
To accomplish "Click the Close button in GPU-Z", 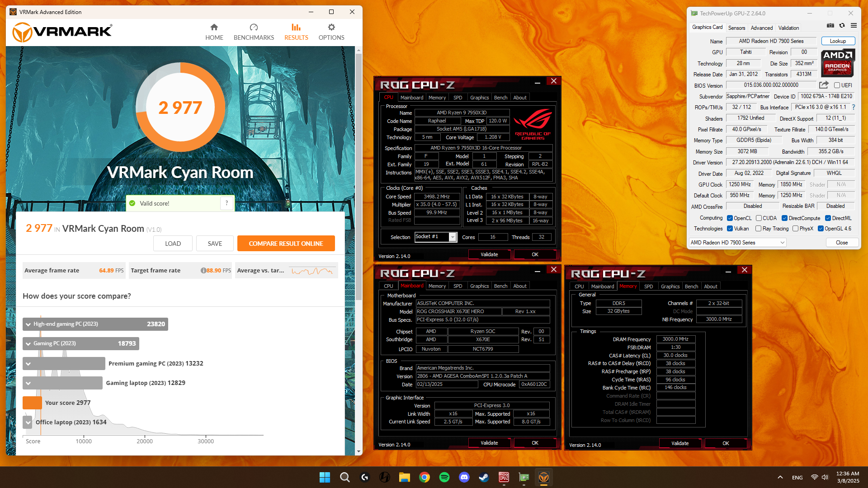I will click(x=841, y=243).
